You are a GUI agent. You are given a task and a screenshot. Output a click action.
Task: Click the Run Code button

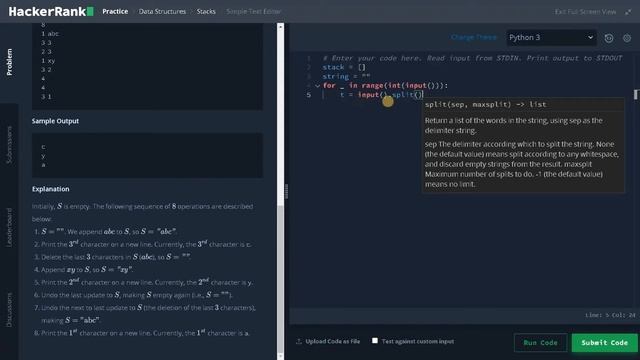click(x=540, y=342)
